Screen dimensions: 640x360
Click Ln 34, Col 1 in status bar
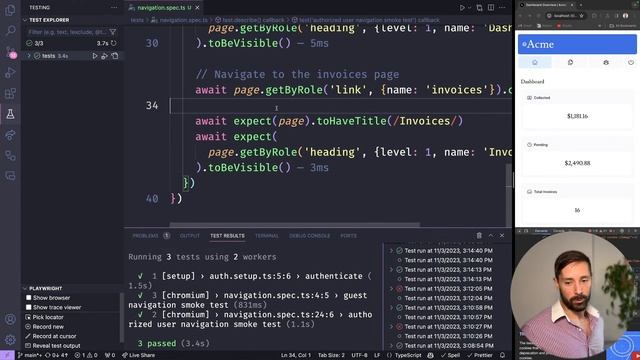pos(296,356)
